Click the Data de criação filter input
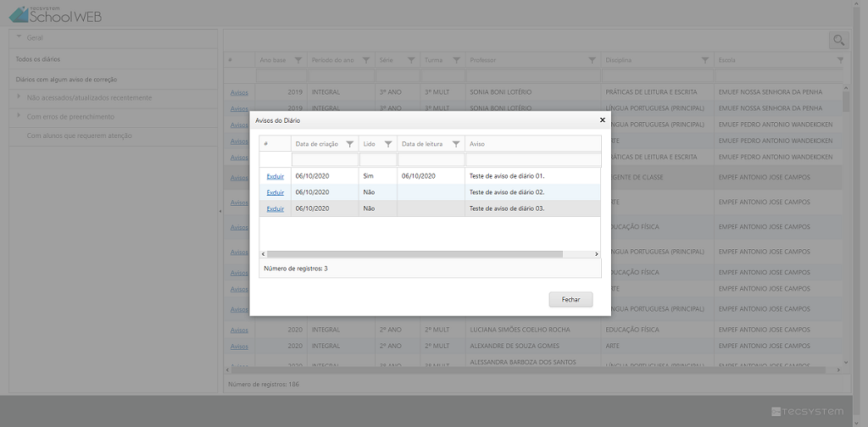This screenshot has height=427, width=868. coord(325,159)
